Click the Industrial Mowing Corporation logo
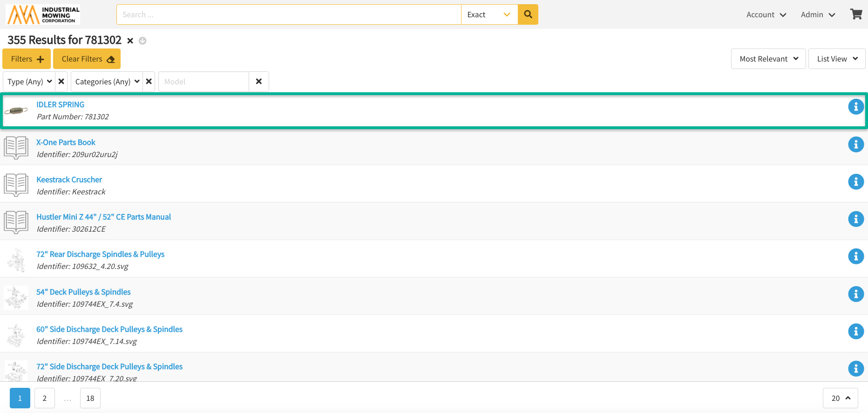 coord(43,14)
